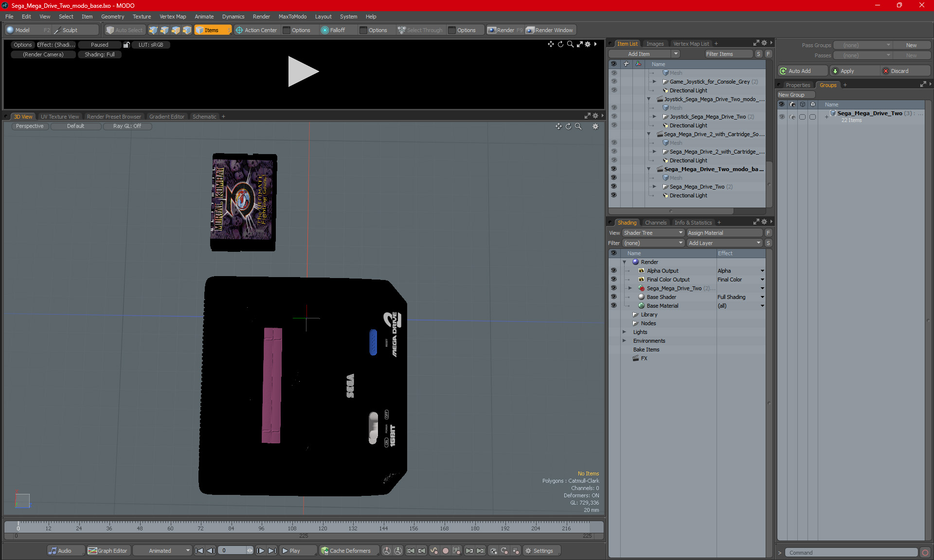This screenshot has width=934, height=560.
Task: Open the Vertex Map menu
Action: [173, 17]
